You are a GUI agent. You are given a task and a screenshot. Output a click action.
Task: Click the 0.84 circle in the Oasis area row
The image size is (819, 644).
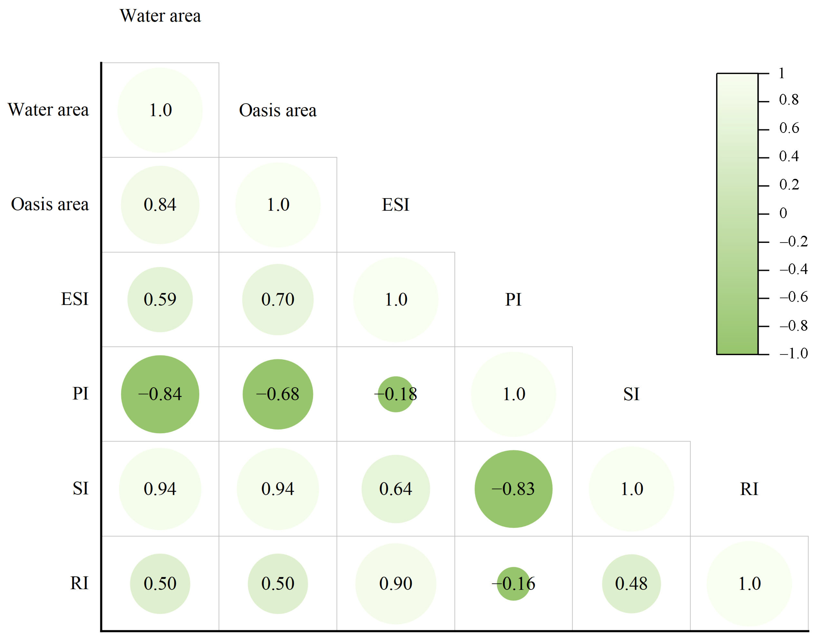[160, 205]
